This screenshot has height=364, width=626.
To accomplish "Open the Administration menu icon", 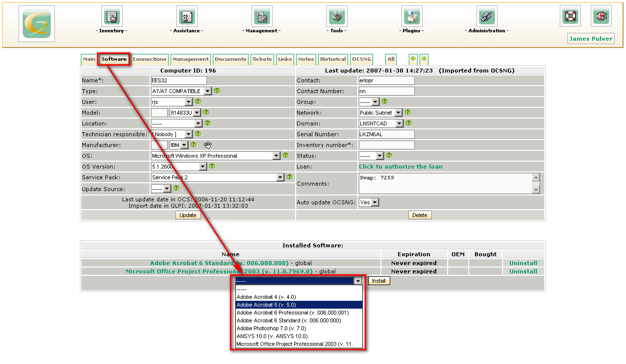I will [x=487, y=16].
